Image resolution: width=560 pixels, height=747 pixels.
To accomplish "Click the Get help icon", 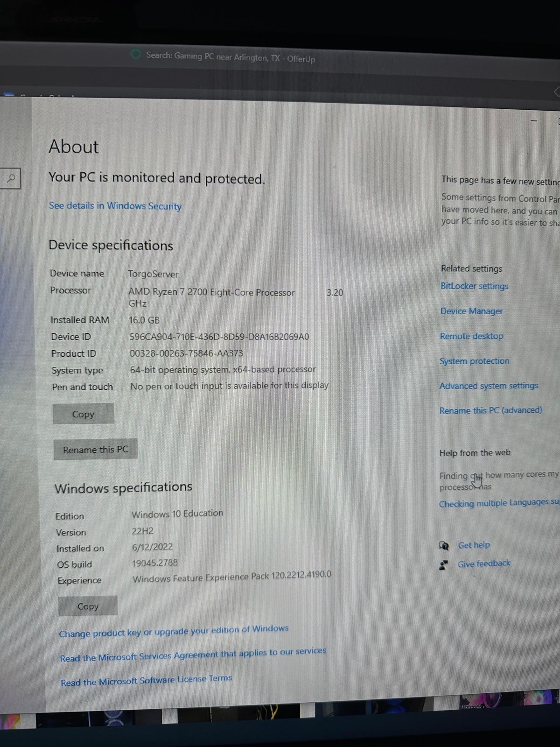I will [444, 545].
